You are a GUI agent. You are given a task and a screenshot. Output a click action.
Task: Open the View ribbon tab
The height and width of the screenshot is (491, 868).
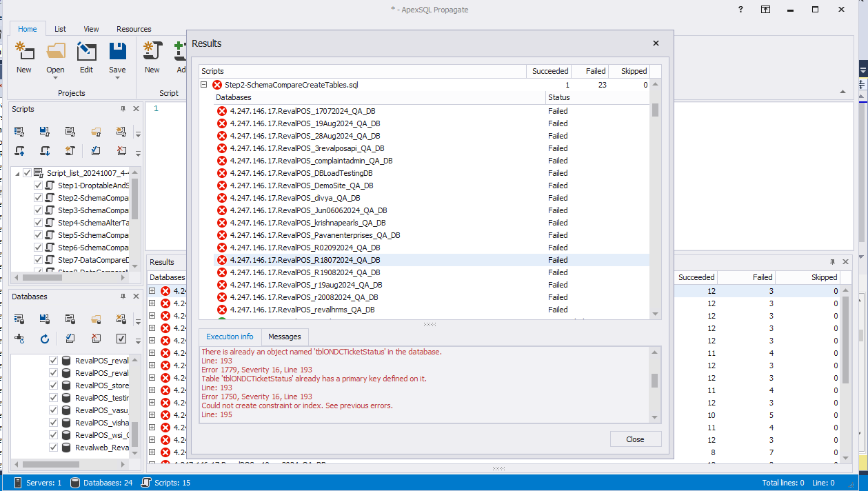91,29
